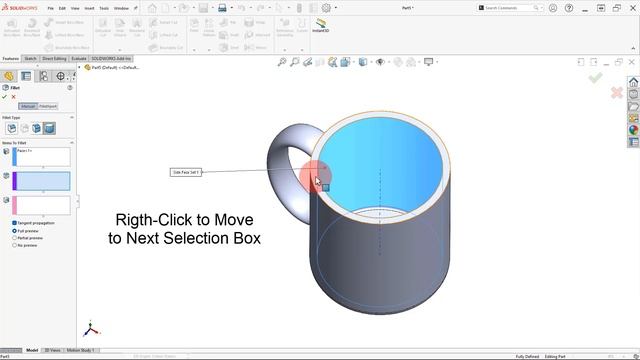Viewport: 640px width, 360px height.
Task: Cancel with the red X in graphics corner
Action: pyautogui.click(x=617, y=93)
